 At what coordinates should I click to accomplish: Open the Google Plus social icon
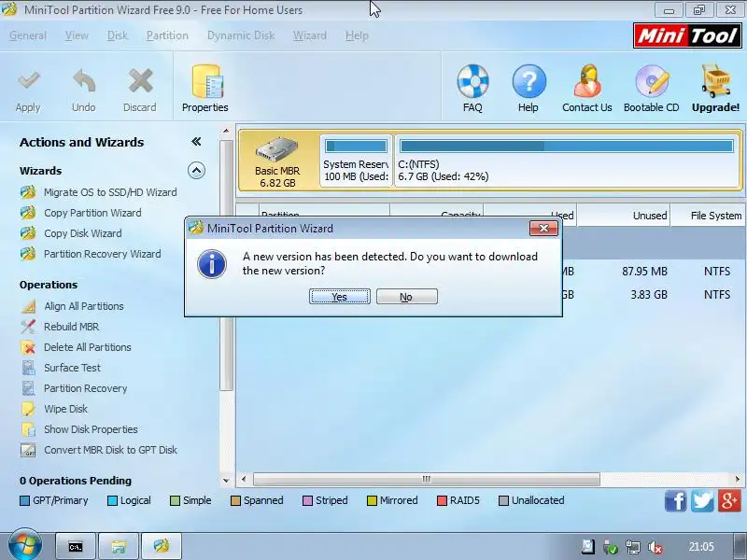pos(729,501)
